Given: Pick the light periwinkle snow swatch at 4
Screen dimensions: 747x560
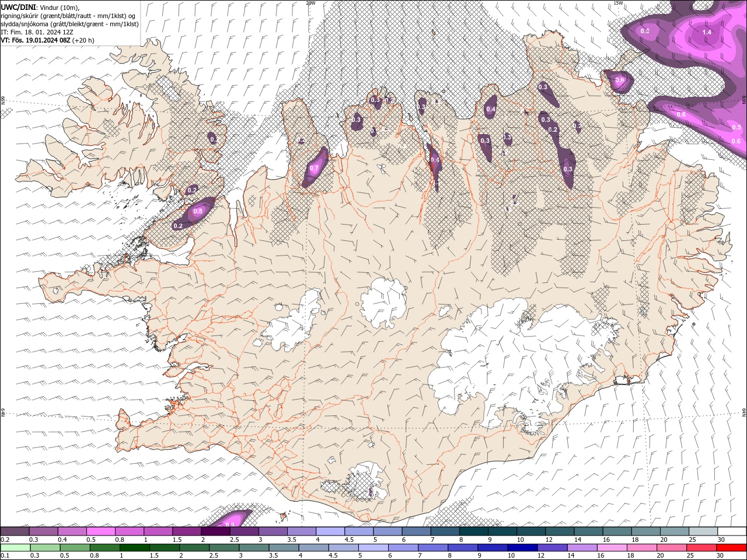Looking at the screenshot, I should click(x=330, y=531).
